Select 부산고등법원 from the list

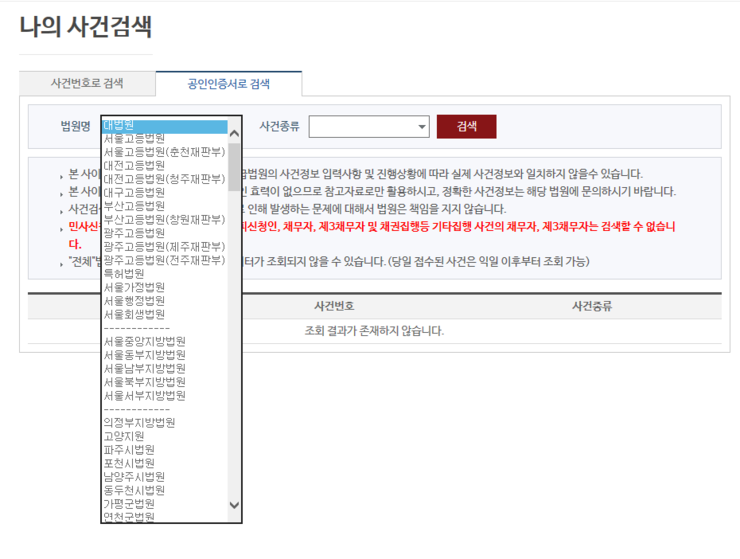[165, 206]
